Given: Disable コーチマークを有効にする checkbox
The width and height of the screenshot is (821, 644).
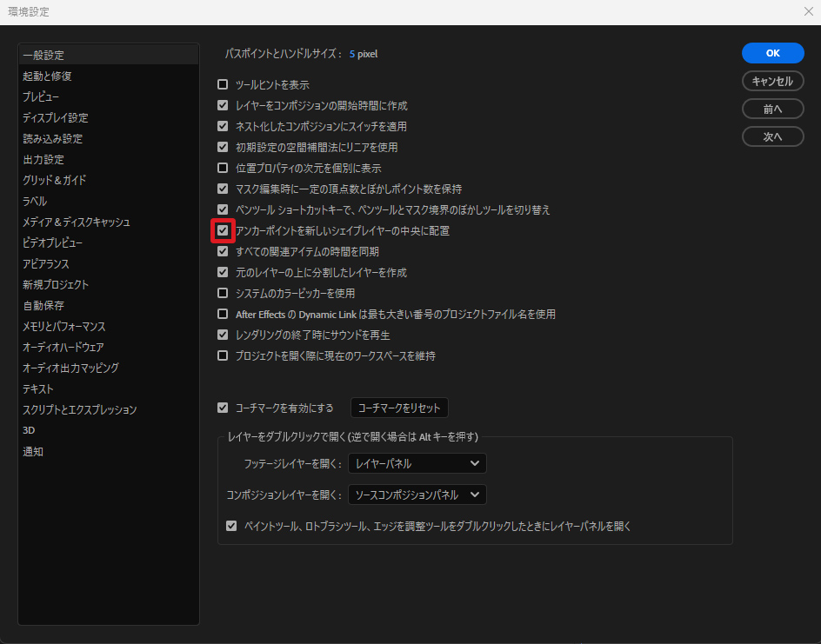Looking at the screenshot, I should click(223, 408).
